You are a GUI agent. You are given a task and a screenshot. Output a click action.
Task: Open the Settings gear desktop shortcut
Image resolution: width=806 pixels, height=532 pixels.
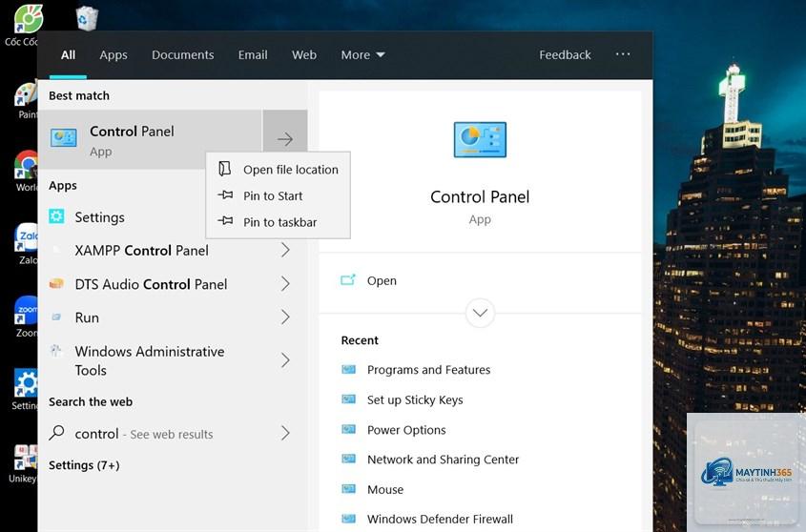point(26,389)
